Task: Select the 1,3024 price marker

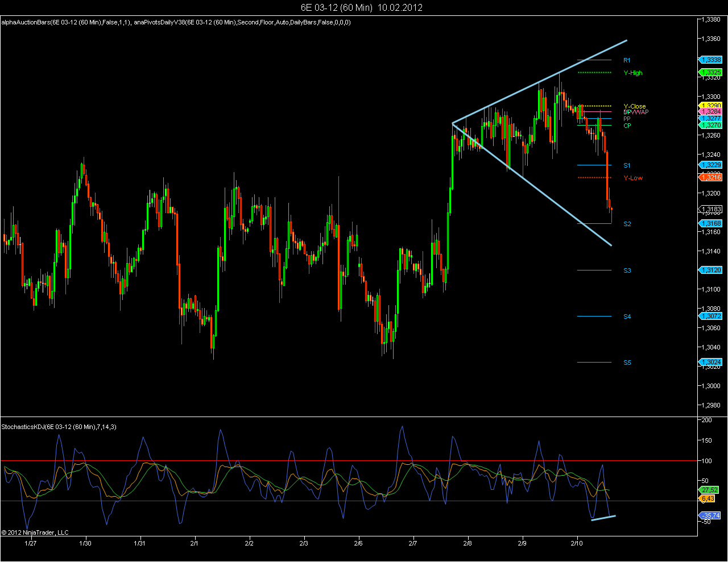Action: click(710, 362)
